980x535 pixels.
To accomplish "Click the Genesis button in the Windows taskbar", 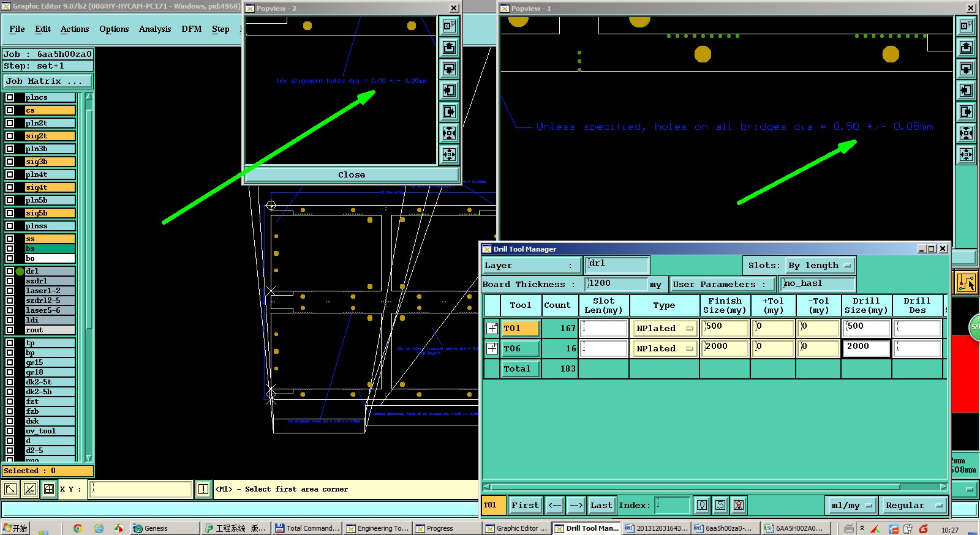I will pyautogui.click(x=165, y=528).
